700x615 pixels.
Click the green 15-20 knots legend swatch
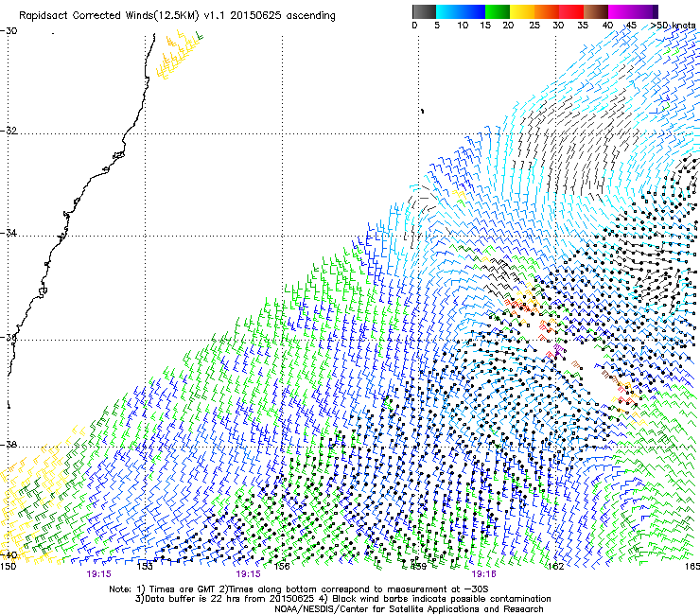click(x=497, y=11)
